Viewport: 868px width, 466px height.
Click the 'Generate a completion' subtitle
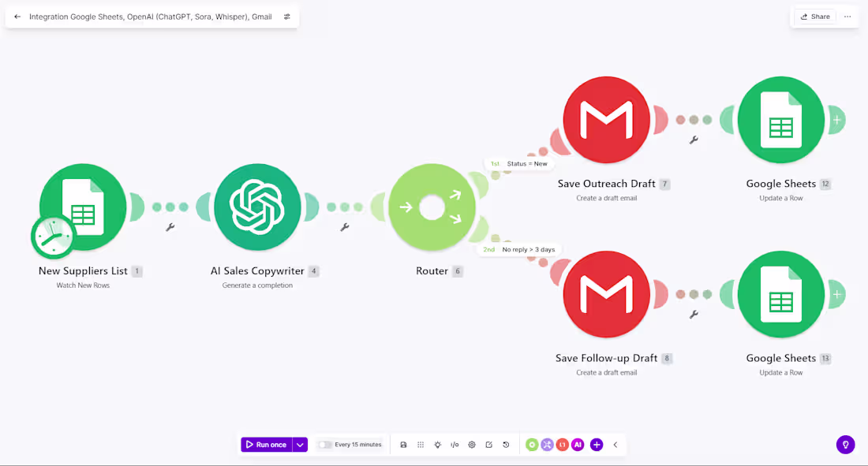(257, 285)
